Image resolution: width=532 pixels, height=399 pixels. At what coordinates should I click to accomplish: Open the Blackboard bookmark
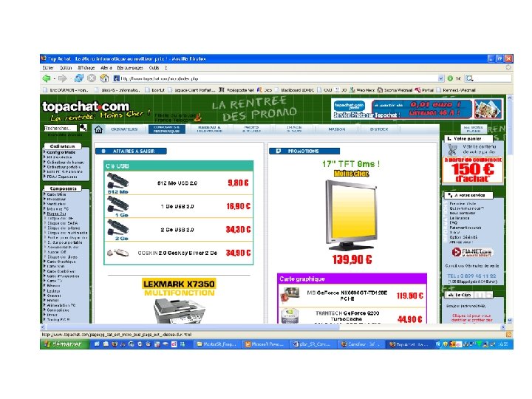pos(294,90)
